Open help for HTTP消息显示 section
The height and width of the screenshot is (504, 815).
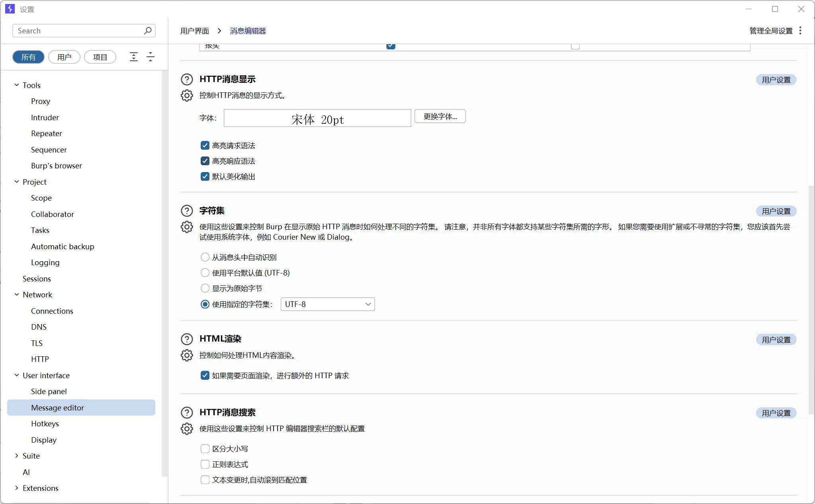click(x=187, y=79)
